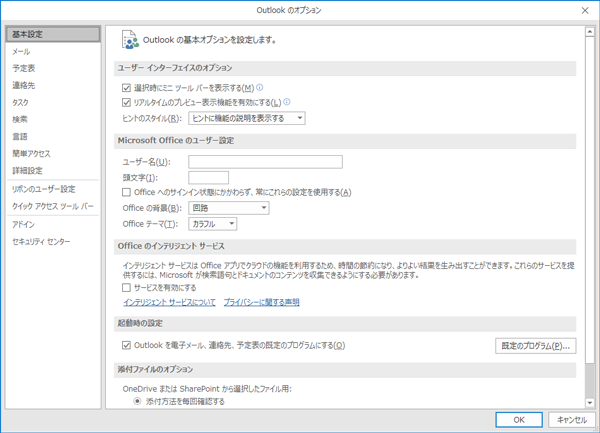Click info icon beside リアルタイムのプレビュー option
The width and height of the screenshot is (600, 433).
pos(287,102)
